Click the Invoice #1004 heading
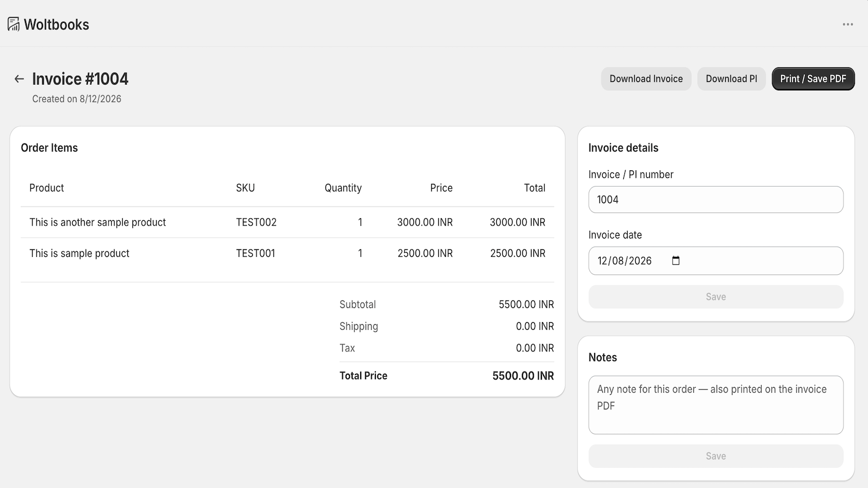Screen dimensions: 868x488 (x=80, y=79)
